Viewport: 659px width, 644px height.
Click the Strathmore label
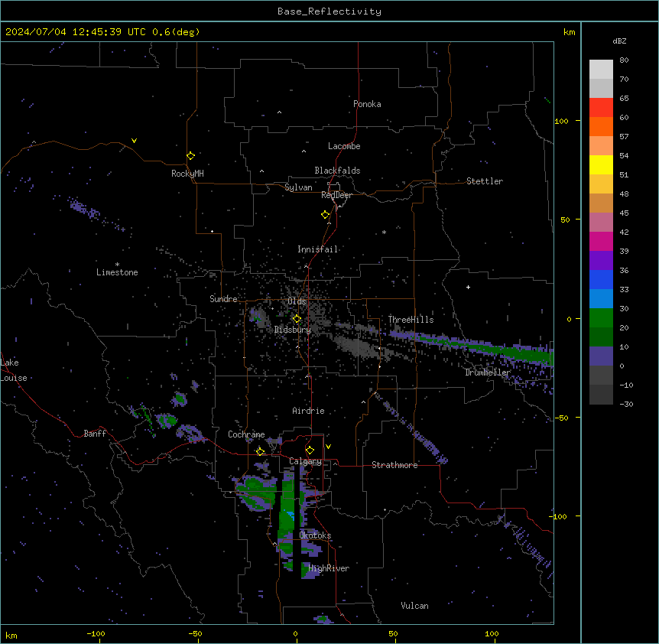[x=394, y=465]
